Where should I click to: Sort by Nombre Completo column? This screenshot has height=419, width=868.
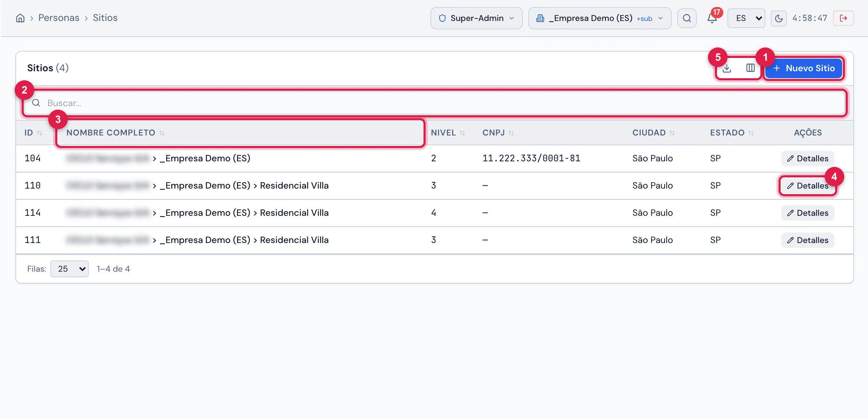(115, 133)
